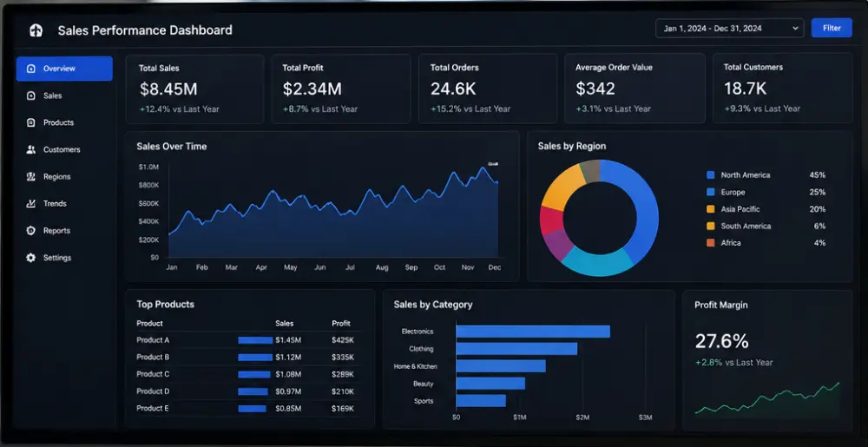Click the North America legend swatch

coord(711,175)
